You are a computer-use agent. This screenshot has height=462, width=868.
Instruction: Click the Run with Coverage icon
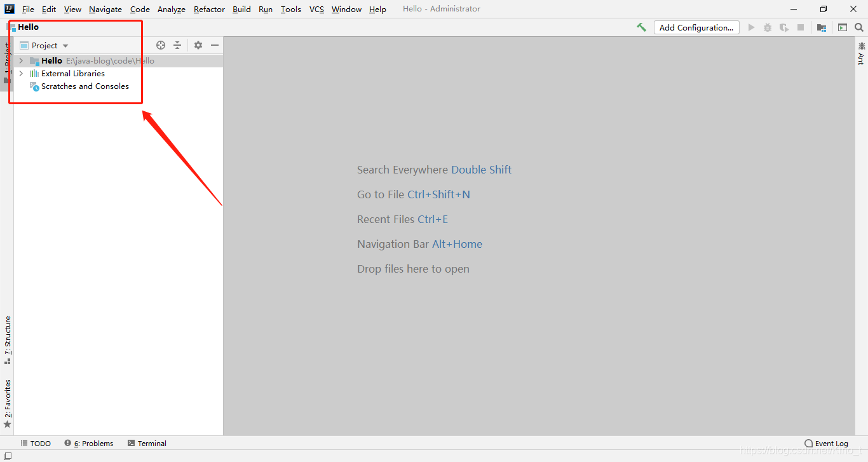784,27
